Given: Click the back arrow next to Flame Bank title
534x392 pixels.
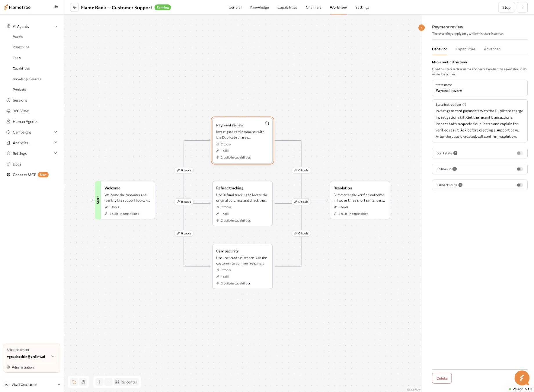Looking at the screenshot, I should tap(75, 8).
